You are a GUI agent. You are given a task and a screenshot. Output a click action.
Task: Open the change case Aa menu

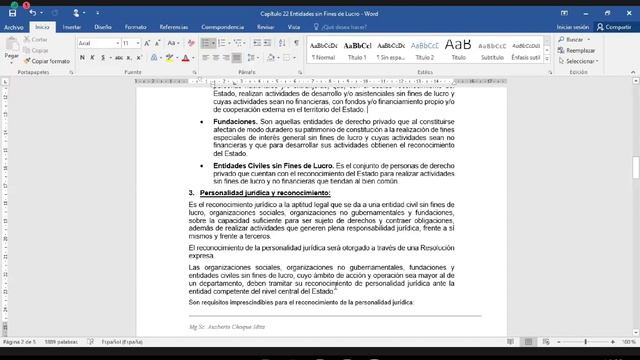pyautogui.click(x=173, y=43)
